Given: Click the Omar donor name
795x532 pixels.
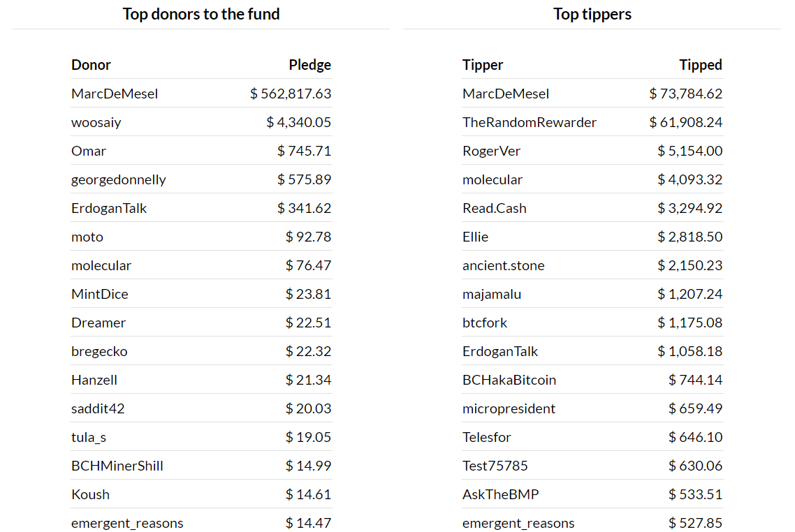Looking at the screenshot, I should tap(89, 151).
